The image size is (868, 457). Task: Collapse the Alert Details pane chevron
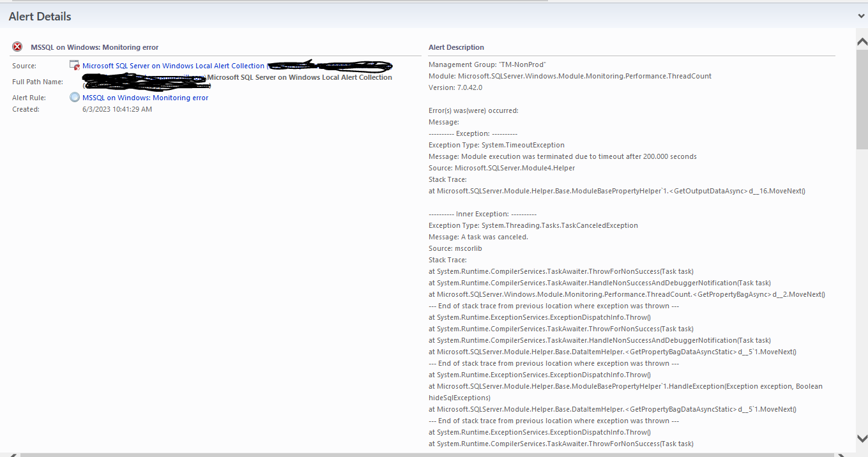point(862,15)
